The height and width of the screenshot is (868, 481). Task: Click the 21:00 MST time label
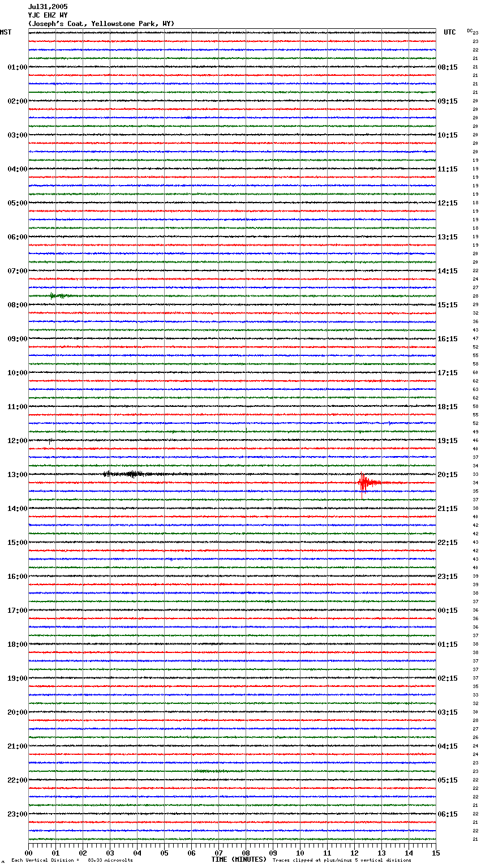point(18,746)
